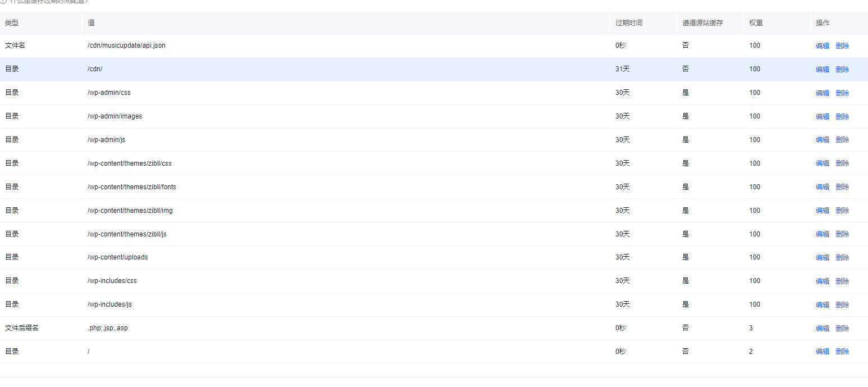Edit the .php;.jsp;.asp suffix rule

coord(822,329)
